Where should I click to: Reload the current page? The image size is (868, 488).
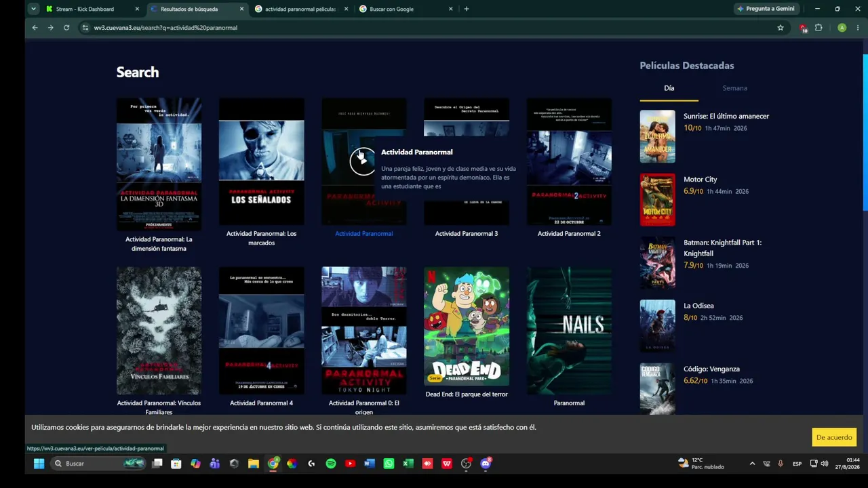click(66, 28)
